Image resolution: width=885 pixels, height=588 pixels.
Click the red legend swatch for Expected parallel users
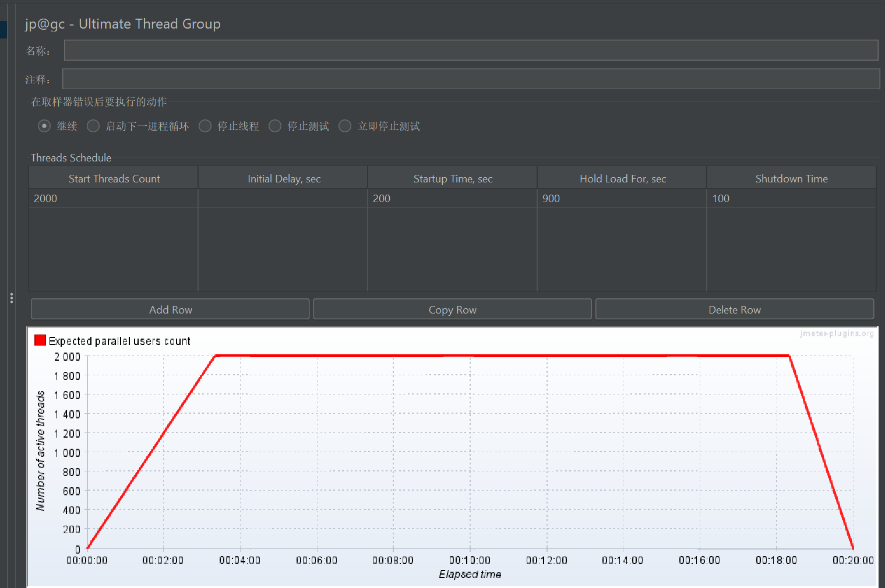pos(40,340)
